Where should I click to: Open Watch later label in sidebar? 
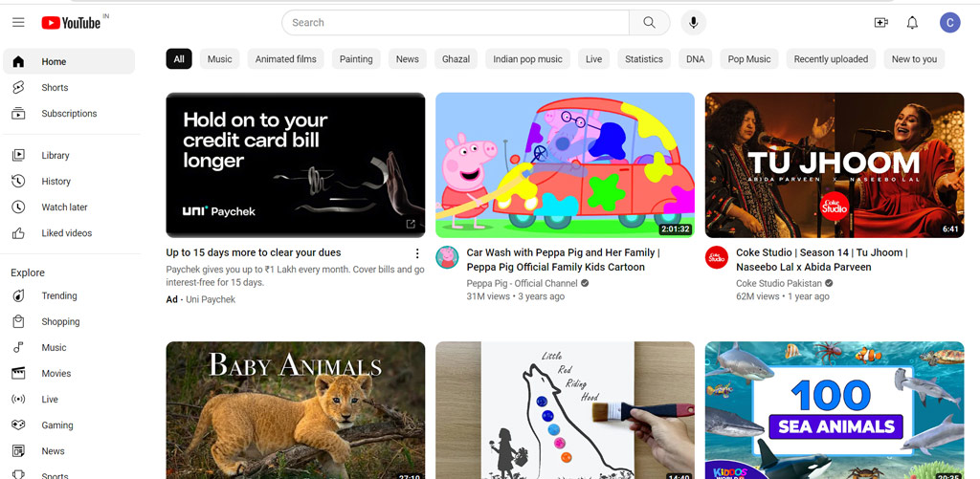pyautogui.click(x=64, y=207)
